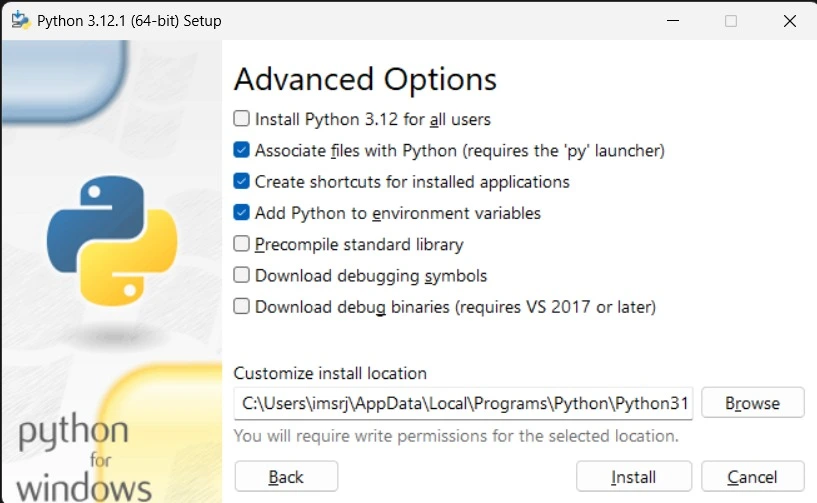The image size is (817, 503).
Task: Uncheck Associate files with Python option
Action: pyautogui.click(x=241, y=150)
